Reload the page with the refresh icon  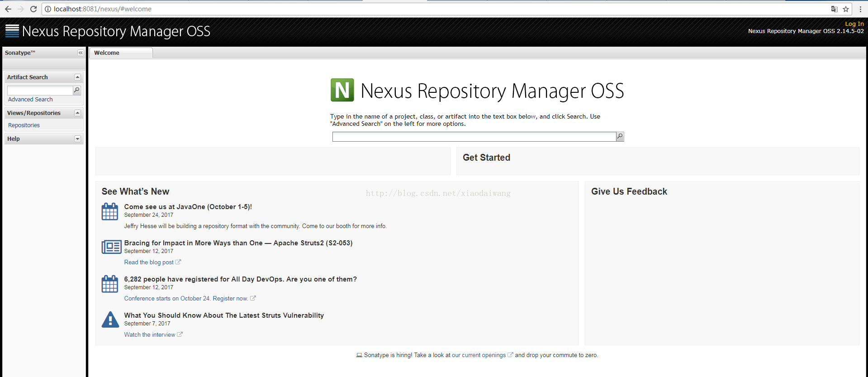(x=33, y=9)
